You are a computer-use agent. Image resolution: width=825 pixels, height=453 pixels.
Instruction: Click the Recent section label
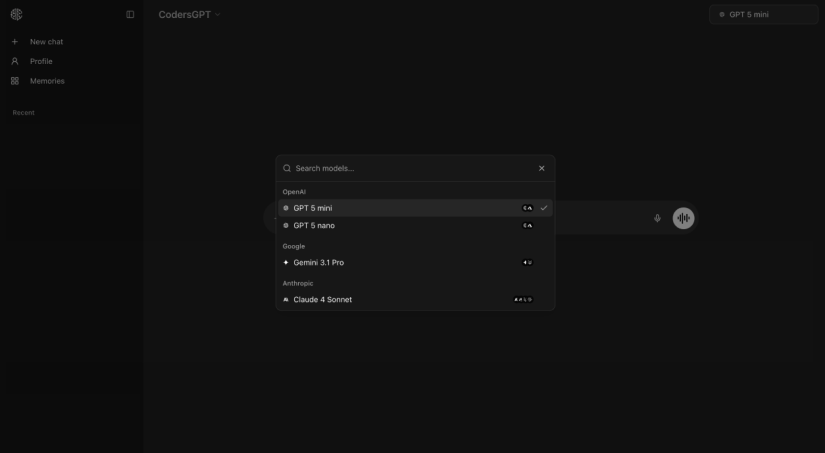click(x=24, y=113)
